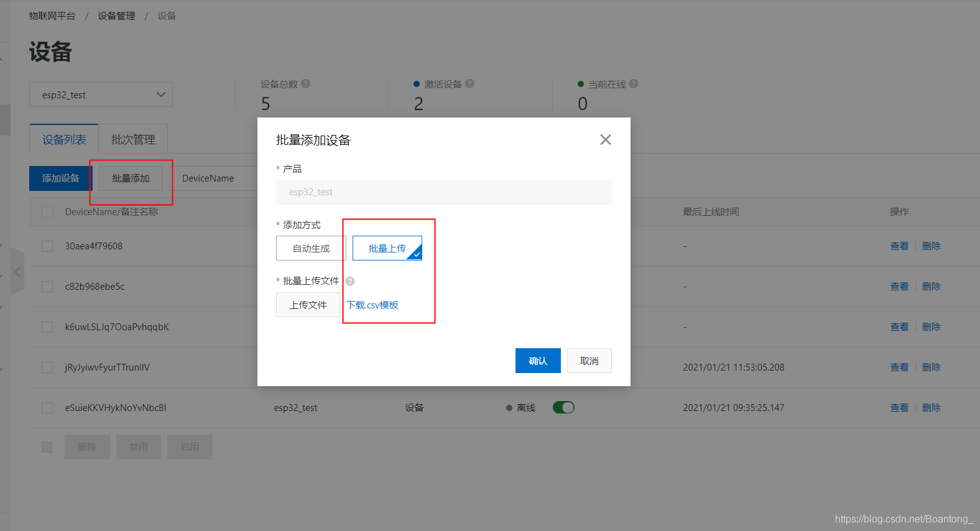The image size is (980, 531).
Task: Click 上传文件 button
Action: [x=308, y=305]
